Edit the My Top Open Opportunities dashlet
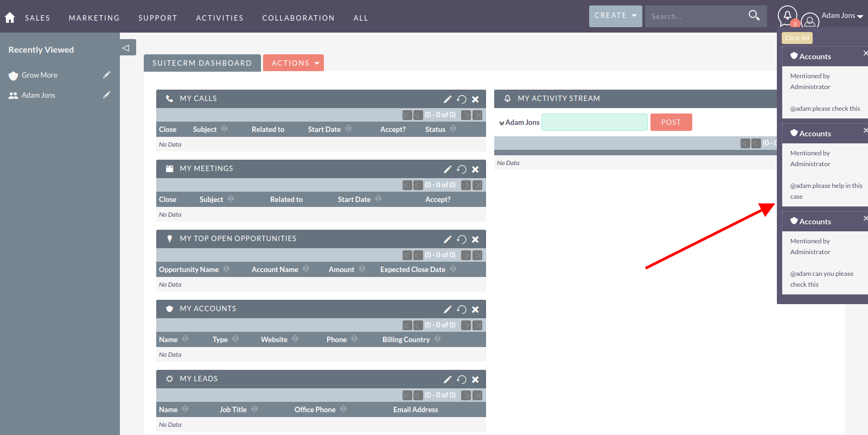868x435 pixels. tap(448, 239)
